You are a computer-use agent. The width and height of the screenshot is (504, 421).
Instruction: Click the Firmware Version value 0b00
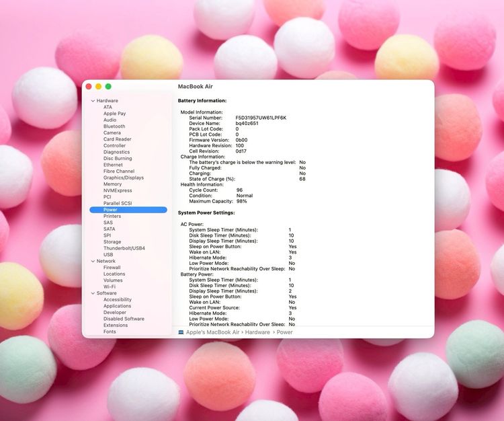(x=241, y=141)
